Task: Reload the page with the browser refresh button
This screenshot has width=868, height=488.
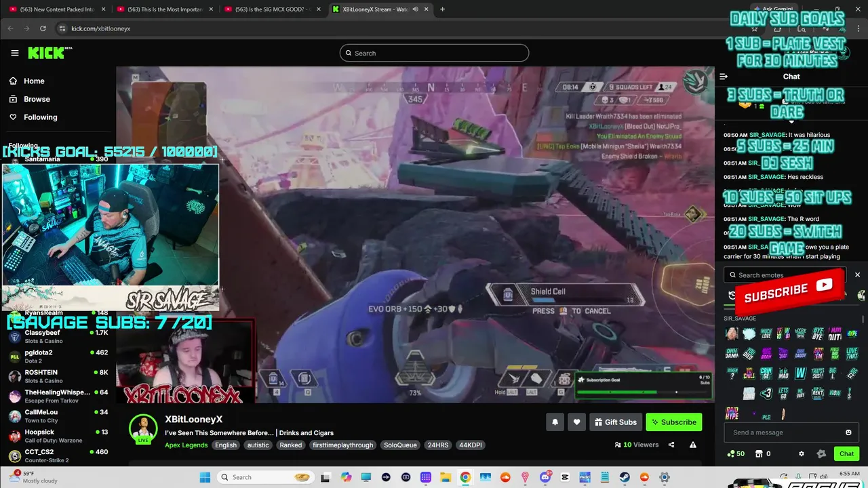Action: click(43, 28)
